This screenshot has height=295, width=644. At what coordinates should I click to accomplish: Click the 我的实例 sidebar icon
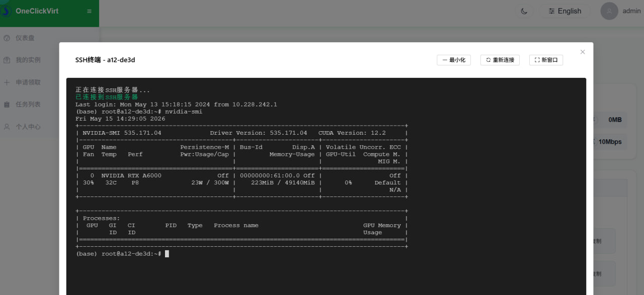(x=7, y=60)
